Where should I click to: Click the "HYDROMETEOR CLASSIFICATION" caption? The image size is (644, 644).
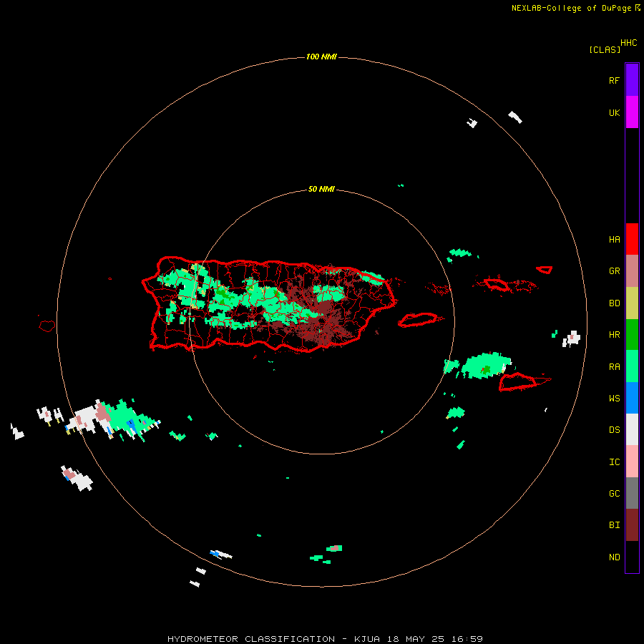tap(251, 639)
